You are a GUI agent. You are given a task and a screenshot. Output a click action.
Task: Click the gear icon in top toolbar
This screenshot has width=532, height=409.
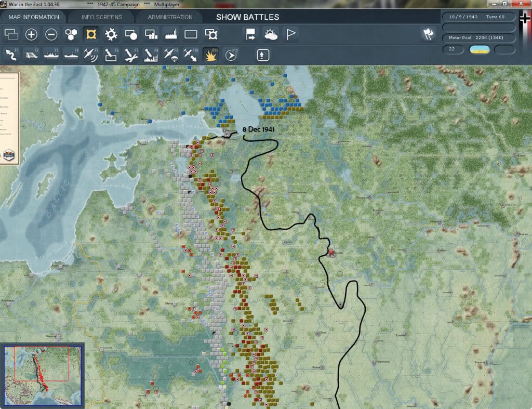[111, 34]
